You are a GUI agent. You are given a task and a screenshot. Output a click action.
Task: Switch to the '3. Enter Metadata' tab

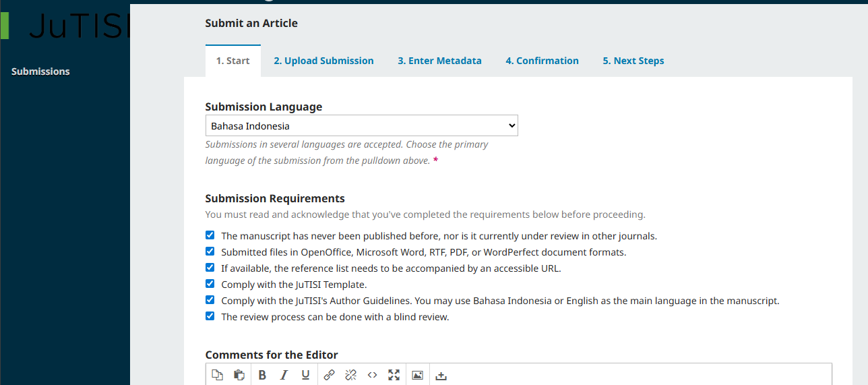coord(439,61)
